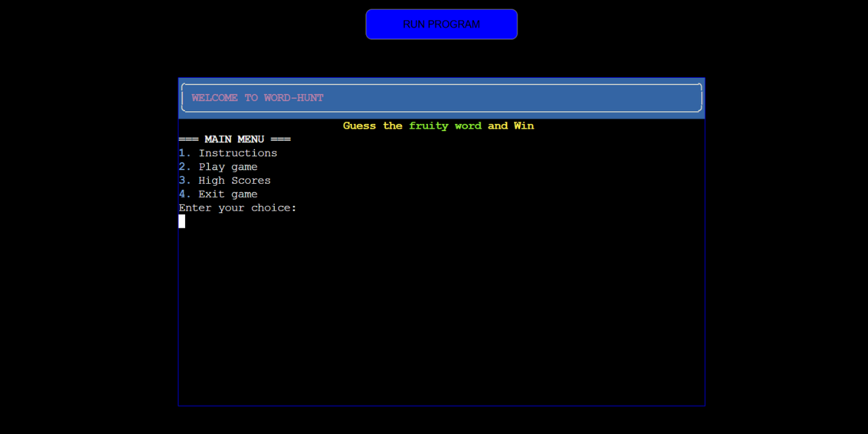Screen dimensions: 868x434
Task: Click the word Win in the tagline
Action: (x=524, y=125)
